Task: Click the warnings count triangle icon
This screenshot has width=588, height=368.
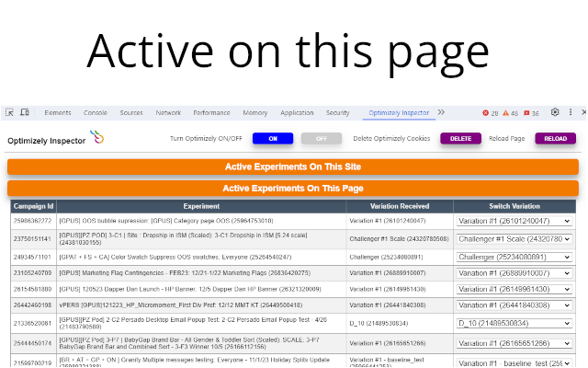Action: coord(505,112)
